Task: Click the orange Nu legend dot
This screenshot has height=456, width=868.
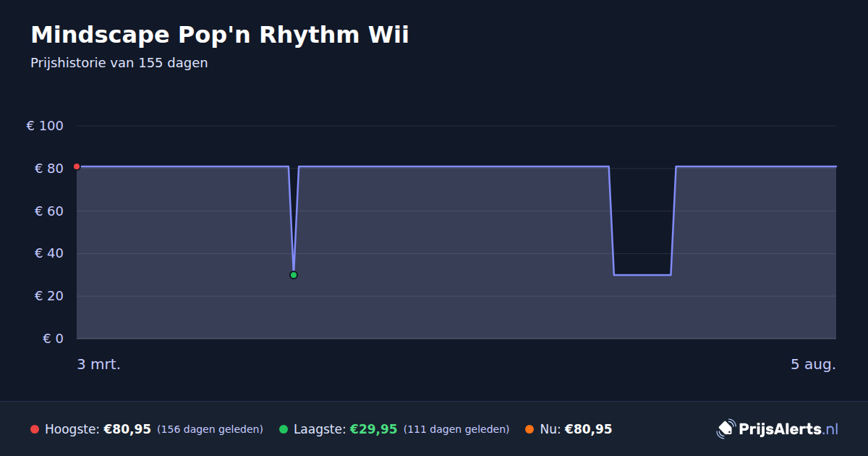Action: 529,429
